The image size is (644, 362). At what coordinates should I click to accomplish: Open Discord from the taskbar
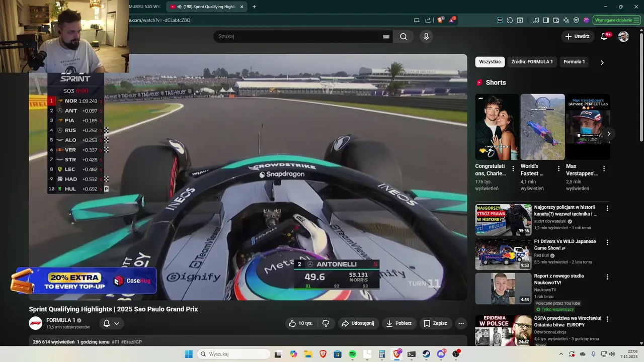click(441, 354)
